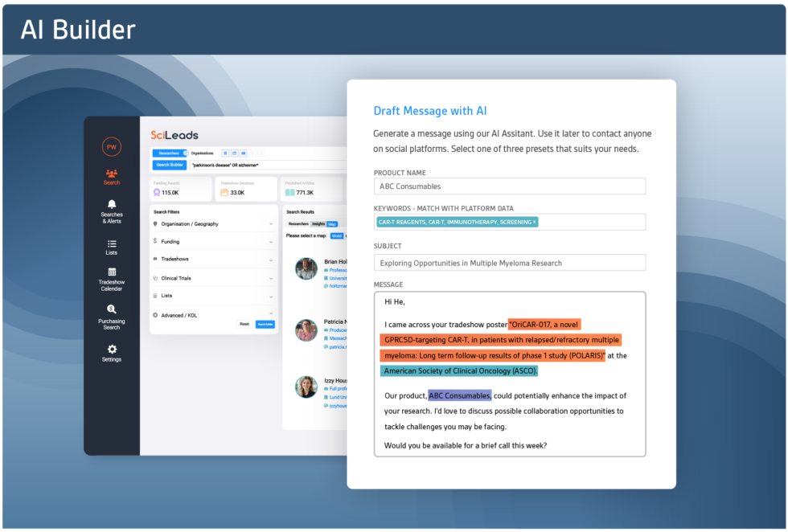Reset the search filters
The height and width of the screenshot is (532, 788).
click(244, 324)
